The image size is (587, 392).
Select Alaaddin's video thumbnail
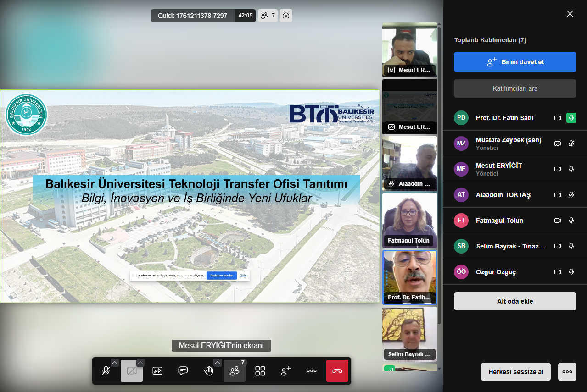(x=409, y=163)
